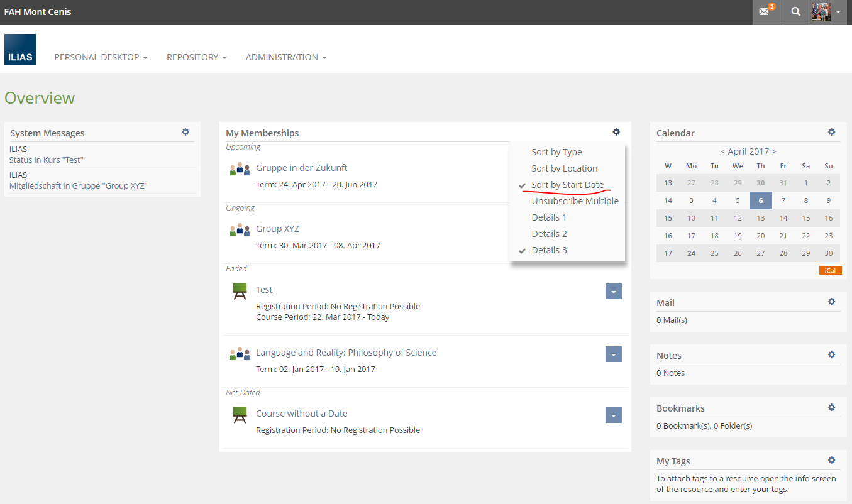Click the orange iCal button

pos(830,270)
